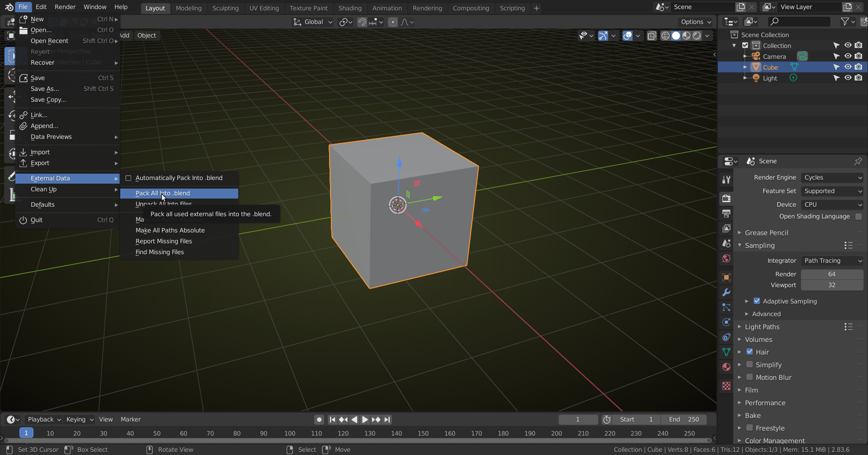
Task: Open the Global transform orientation dropdown
Action: click(313, 22)
